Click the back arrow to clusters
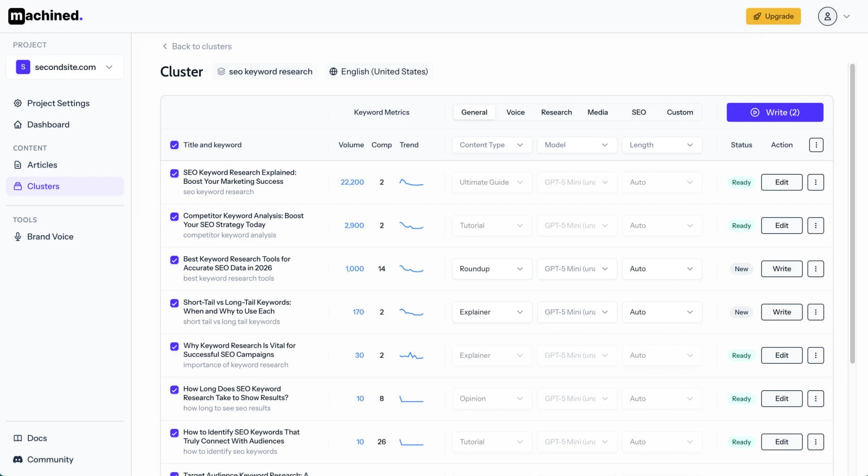This screenshot has width=868, height=476. click(x=165, y=47)
